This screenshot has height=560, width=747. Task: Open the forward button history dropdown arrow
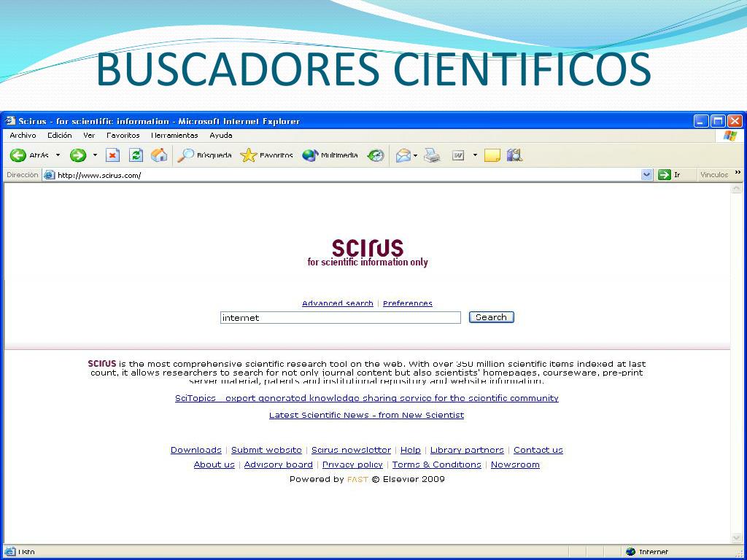click(x=95, y=155)
